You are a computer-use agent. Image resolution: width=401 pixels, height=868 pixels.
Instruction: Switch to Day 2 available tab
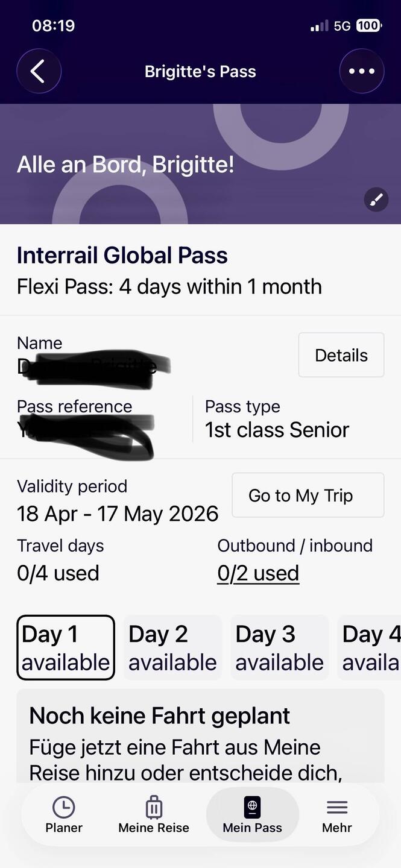click(172, 647)
